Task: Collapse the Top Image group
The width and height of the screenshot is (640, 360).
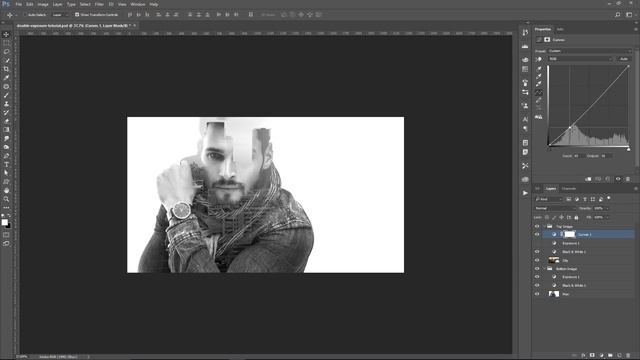Action: (544, 226)
